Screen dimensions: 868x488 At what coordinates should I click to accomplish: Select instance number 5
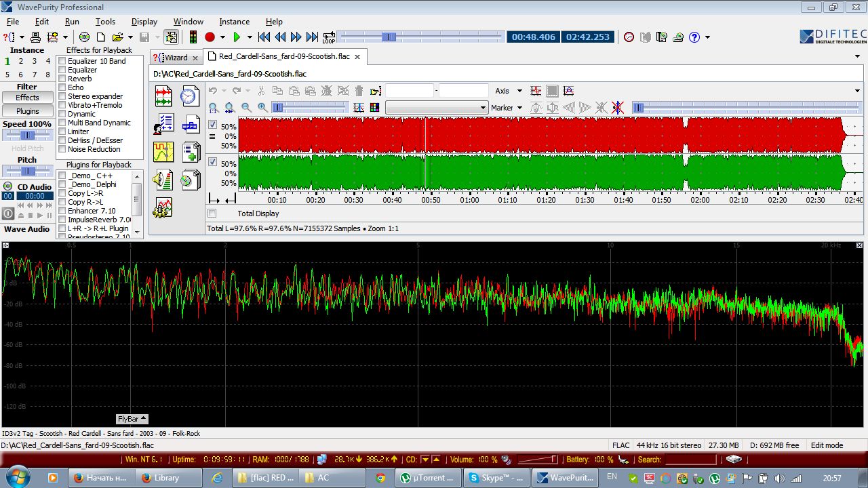click(x=7, y=75)
